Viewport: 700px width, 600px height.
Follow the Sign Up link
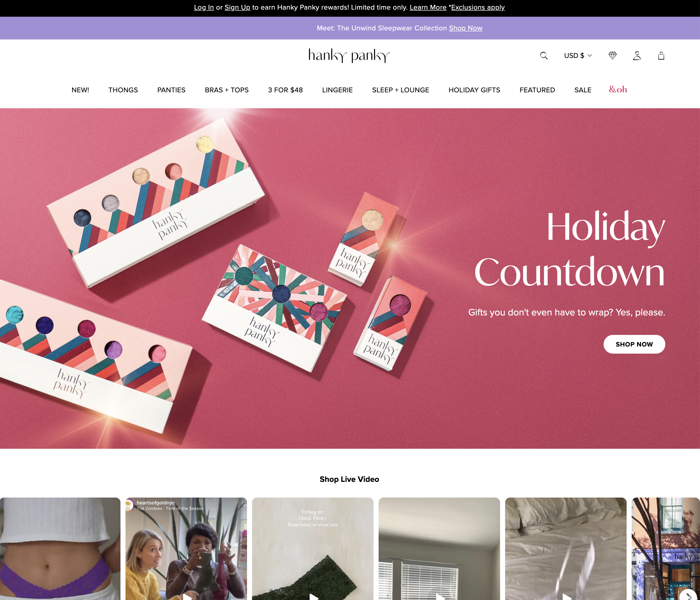(x=237, y=7)
